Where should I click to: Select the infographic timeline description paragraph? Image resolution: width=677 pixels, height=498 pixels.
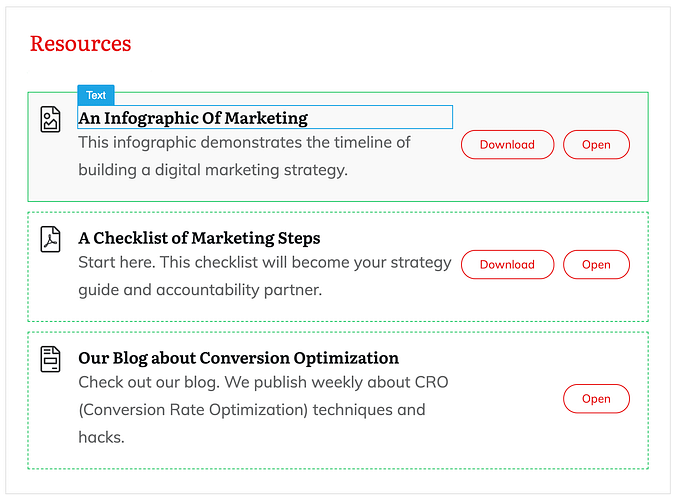click(x=245, y=156)
